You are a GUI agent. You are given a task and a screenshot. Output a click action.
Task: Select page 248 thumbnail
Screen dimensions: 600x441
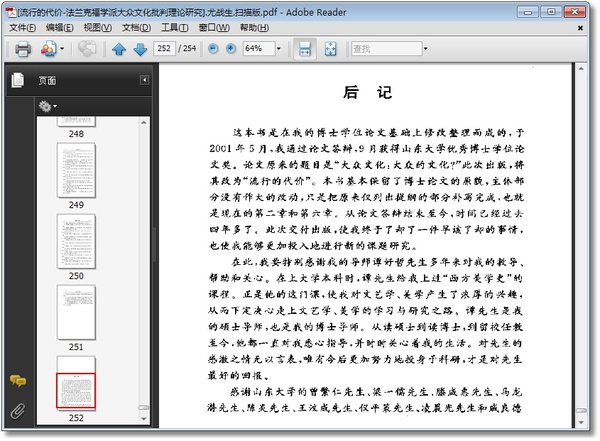point(76,122)
